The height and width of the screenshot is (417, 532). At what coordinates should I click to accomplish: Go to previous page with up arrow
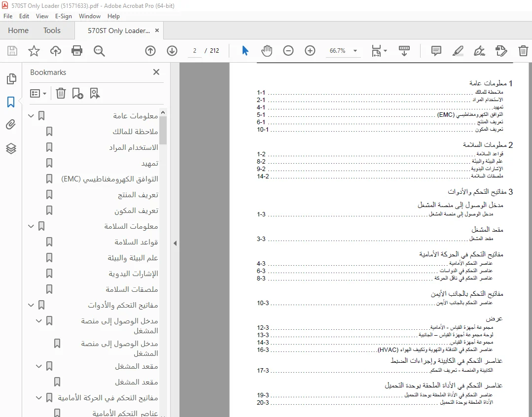tap(150, 51)
